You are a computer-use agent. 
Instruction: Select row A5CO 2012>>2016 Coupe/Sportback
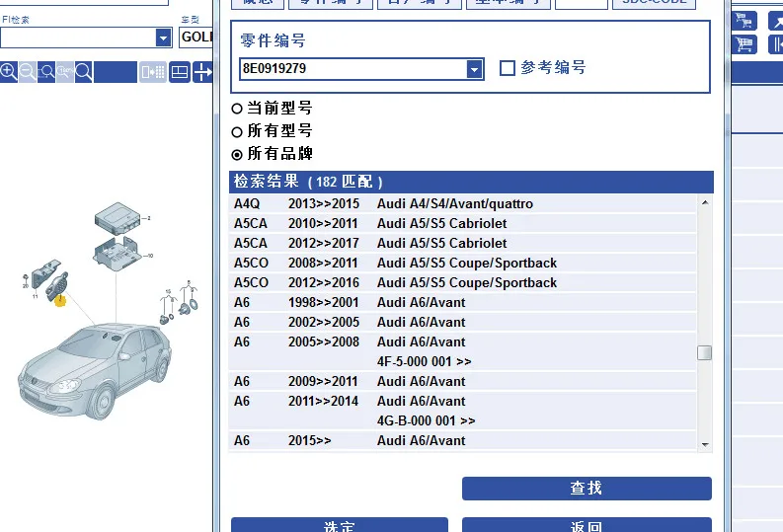[462, 282]
